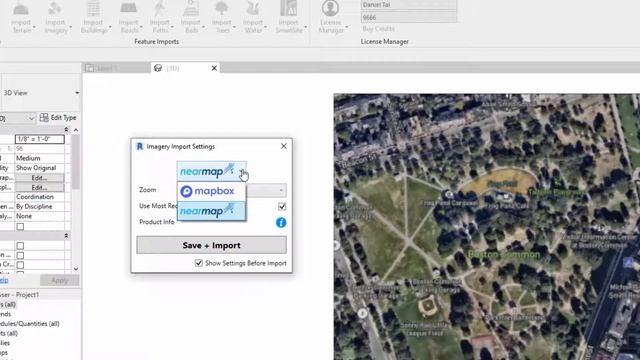This screenshot has height=360, width=640.
Task: Select the Import Trees tool
Action: (x=222, y=17)
